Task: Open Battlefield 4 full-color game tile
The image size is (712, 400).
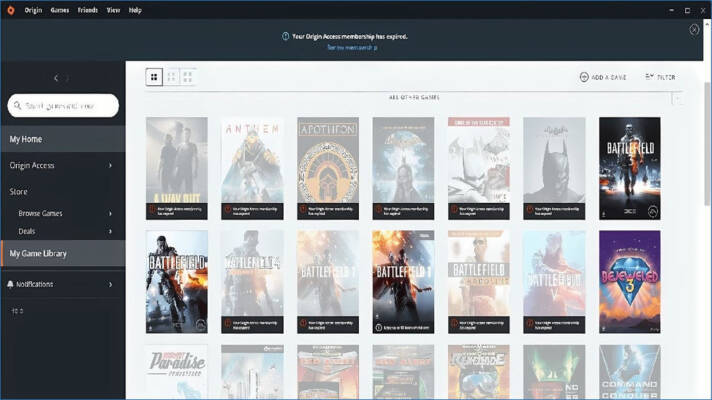Action: [x=177, y=282]
